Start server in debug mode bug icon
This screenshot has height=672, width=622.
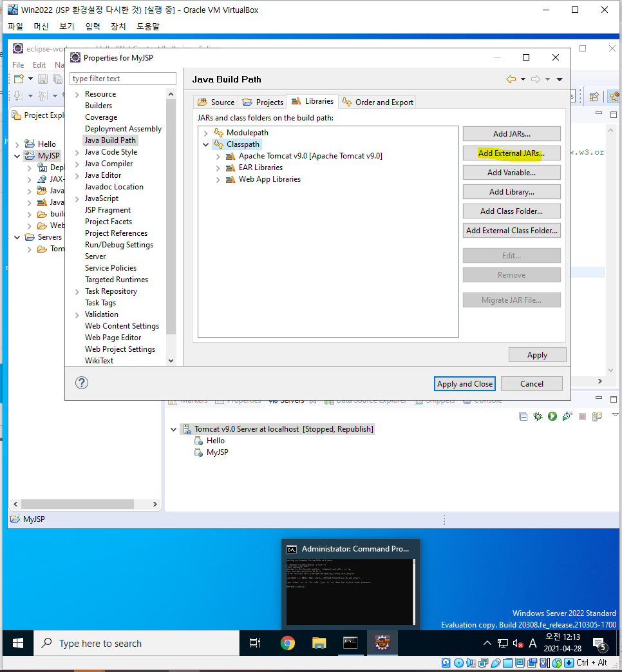click(538, 416)
